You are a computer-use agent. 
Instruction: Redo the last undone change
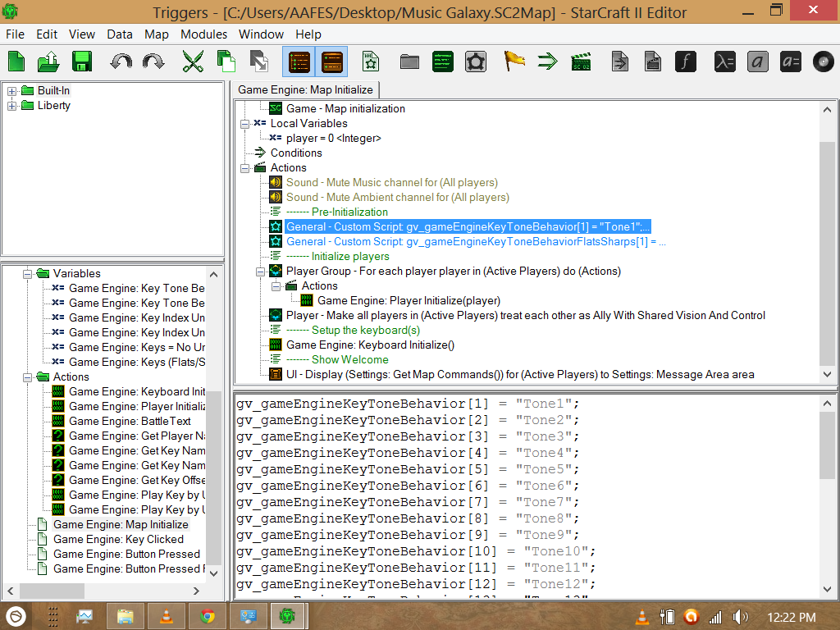click(x=153, y=61)
